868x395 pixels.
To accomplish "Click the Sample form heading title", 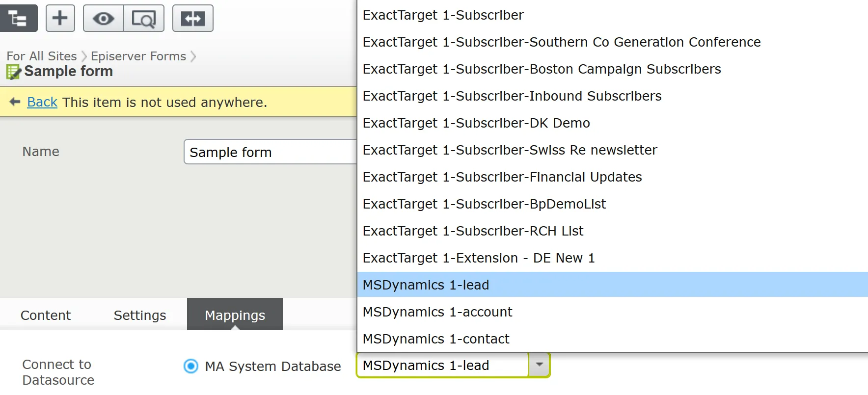I will click(x=69, y=71).
